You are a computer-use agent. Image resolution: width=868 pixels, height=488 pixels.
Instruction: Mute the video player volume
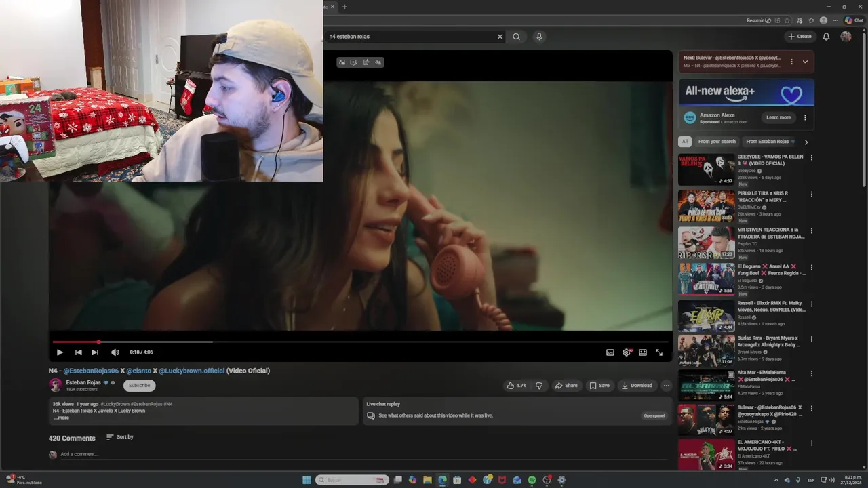[x=115, y=352]
